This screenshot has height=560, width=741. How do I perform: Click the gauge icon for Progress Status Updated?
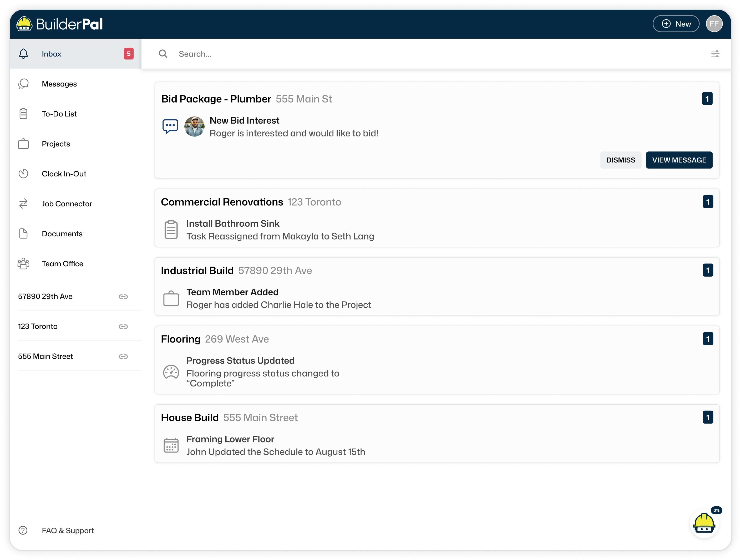171,372
